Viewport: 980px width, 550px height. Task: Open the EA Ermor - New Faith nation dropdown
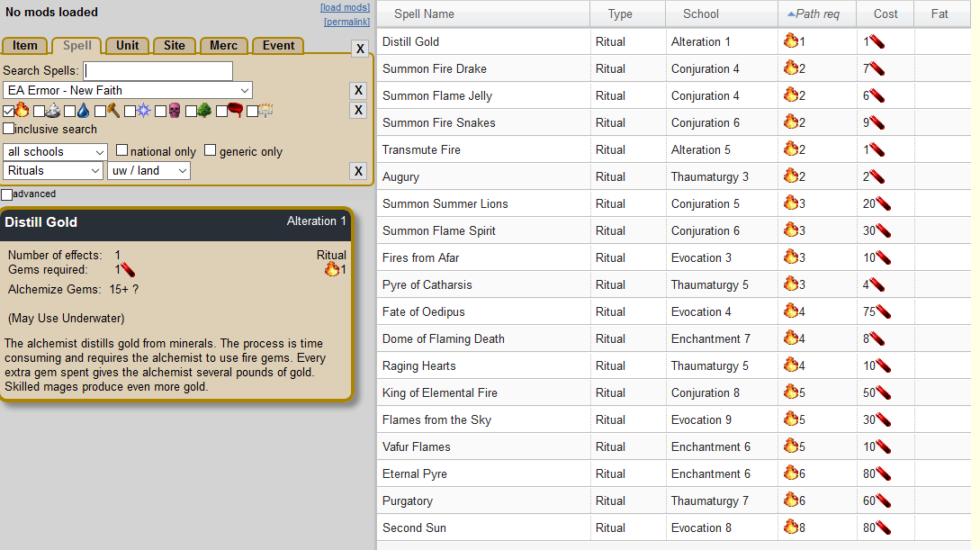click(x=128, y=90)
